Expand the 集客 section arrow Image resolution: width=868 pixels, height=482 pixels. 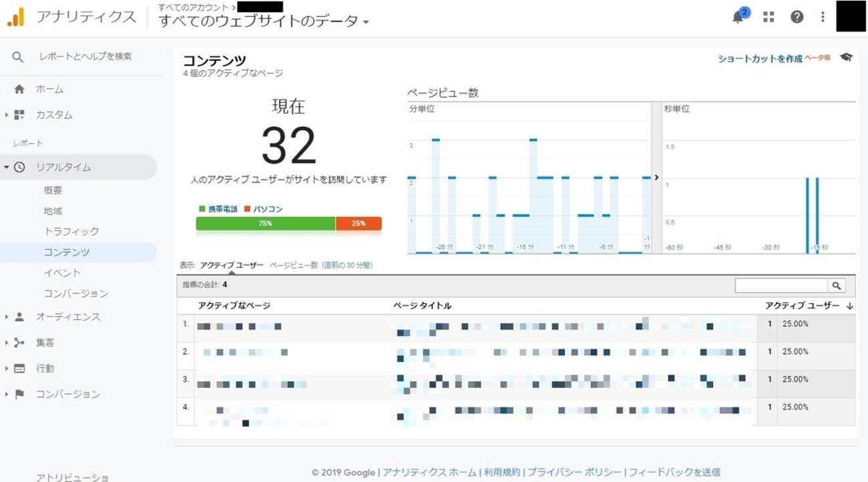point(7,342)
